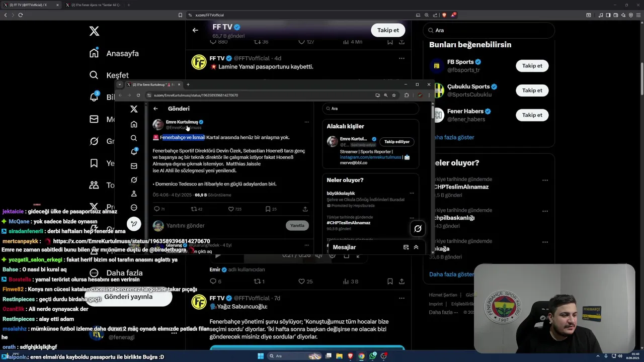
Task: Open the instagram.com/emrekurtulmuss link
Action: [x=370, y=157]
